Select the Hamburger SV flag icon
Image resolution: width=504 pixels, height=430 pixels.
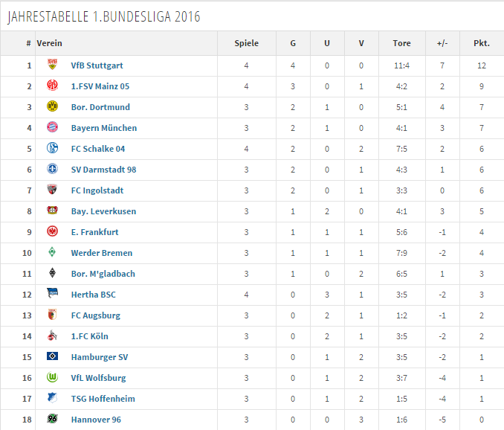coord(52,356)
